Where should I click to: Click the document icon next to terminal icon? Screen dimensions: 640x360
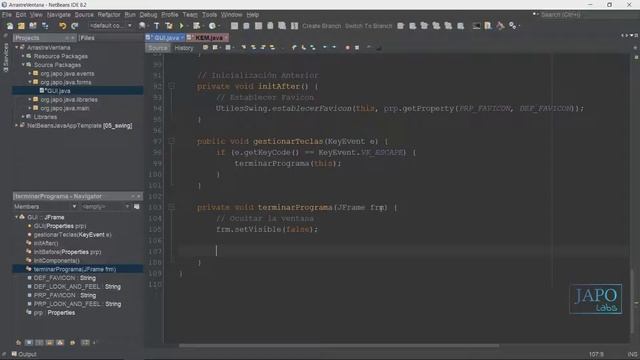tap(488, 26)
